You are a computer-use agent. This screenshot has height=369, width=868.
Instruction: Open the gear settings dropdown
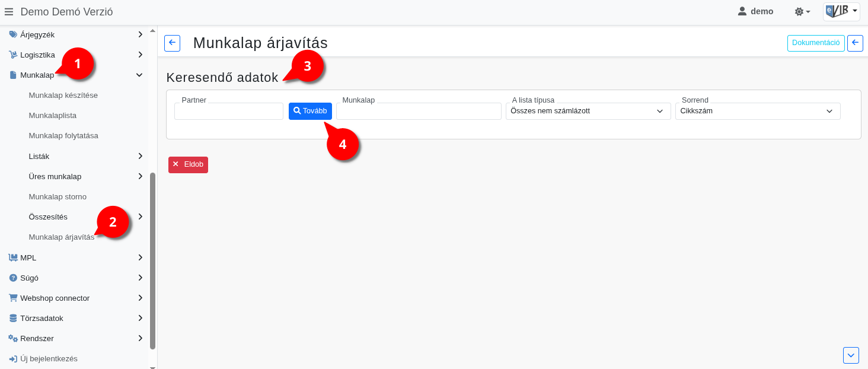[x=802, y=12]
